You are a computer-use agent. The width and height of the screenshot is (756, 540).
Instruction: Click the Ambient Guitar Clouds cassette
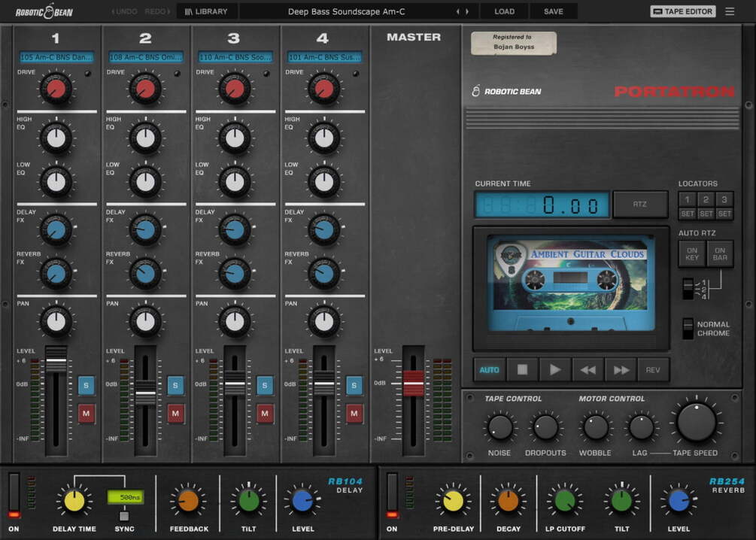click(x=571, y=284)
